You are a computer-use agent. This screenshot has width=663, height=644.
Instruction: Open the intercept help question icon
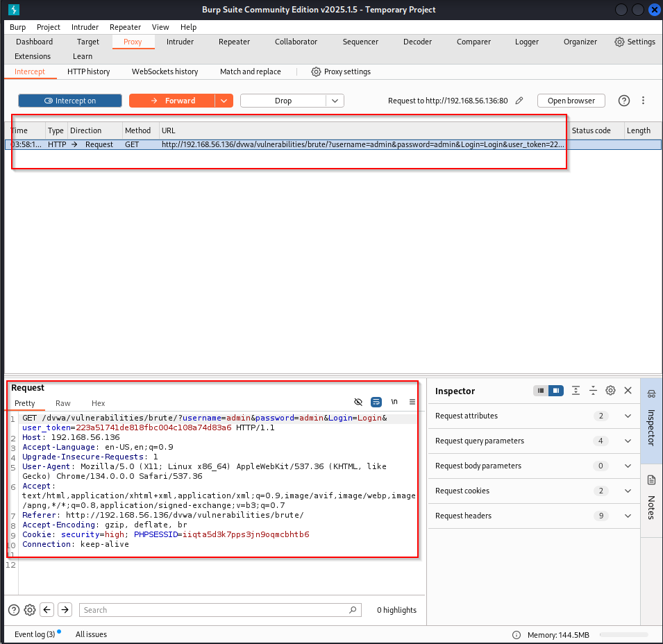623,101
